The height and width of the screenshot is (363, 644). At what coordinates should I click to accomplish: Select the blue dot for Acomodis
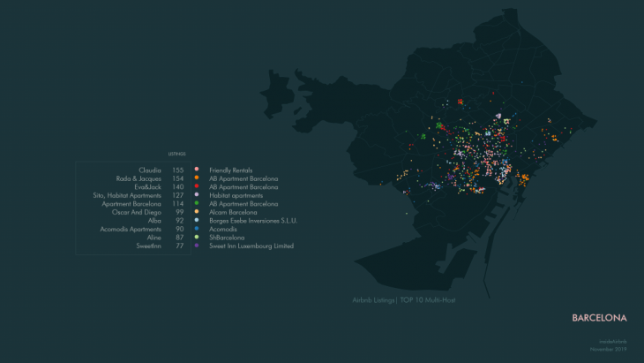point(196,229)
